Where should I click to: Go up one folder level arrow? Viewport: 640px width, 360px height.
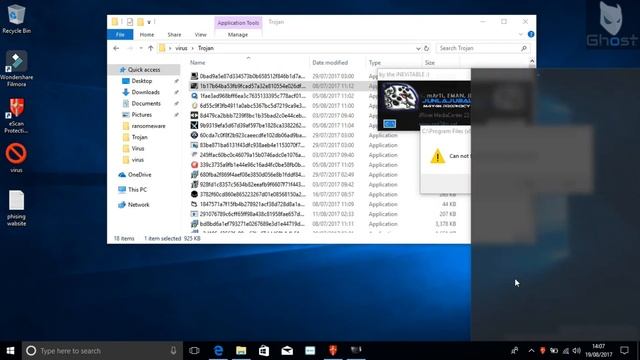[x=151, y=48]
